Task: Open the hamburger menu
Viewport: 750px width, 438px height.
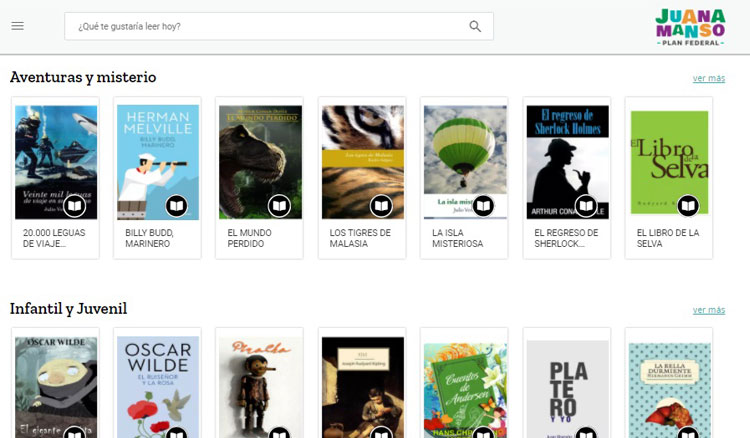Action: (18, 26)
